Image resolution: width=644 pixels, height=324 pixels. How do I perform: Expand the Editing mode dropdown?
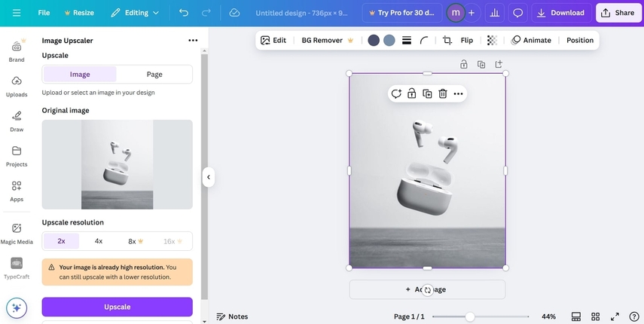(x=135, y=13)
